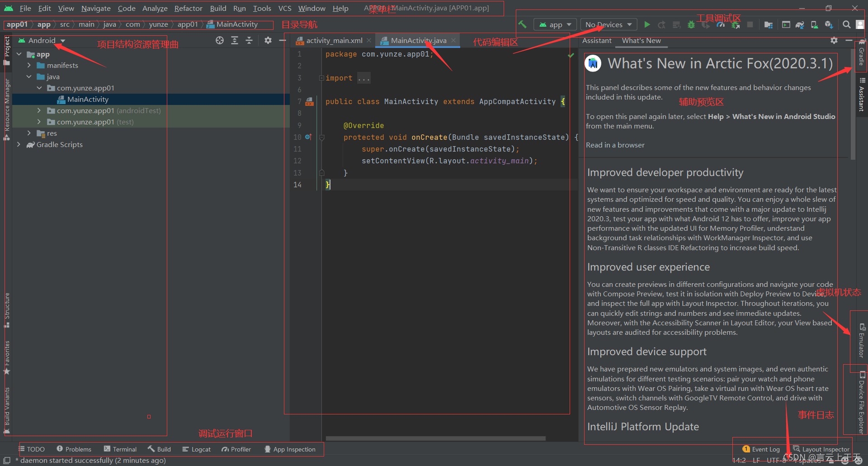868x466 pixels.
Task: Toggle the Structure tool window
Action: 7,310
